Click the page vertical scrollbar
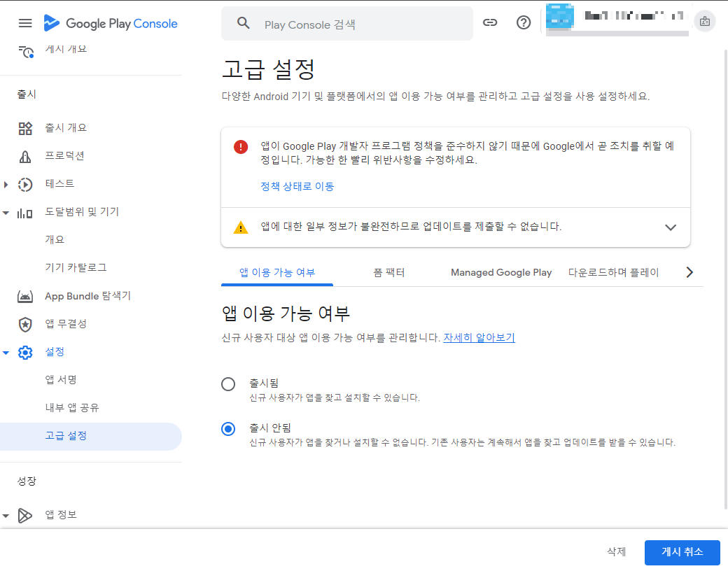 [726, 279]
